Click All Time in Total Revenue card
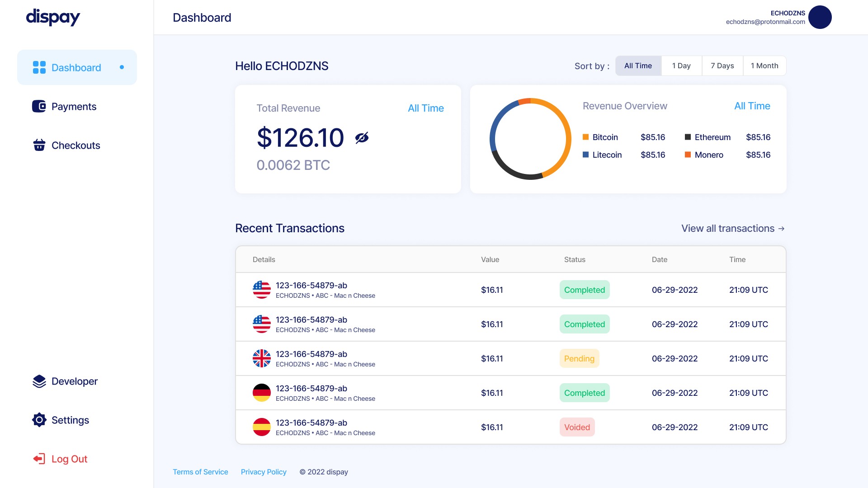868x488 pixels. click(x=425, y=108)
